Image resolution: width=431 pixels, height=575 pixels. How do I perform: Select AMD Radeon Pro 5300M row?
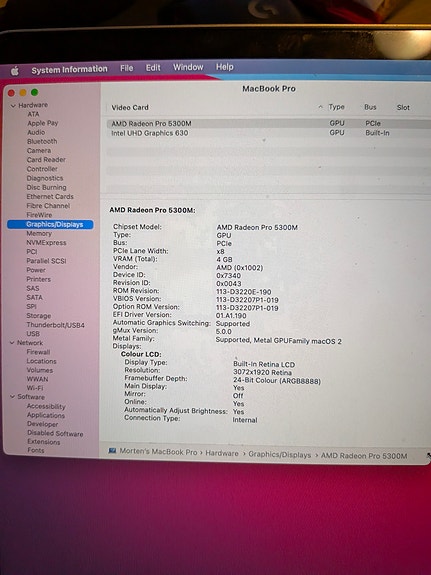pyautogui.click(x=269, y=124)
